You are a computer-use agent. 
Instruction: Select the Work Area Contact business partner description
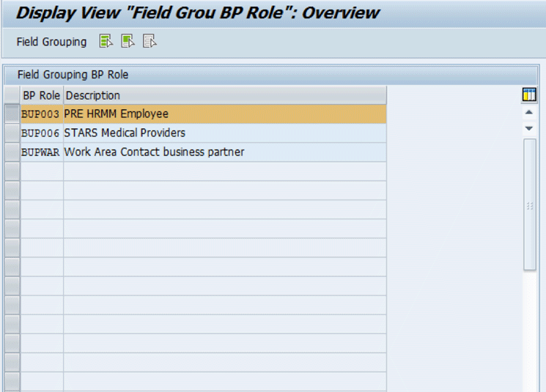point(154,152)
